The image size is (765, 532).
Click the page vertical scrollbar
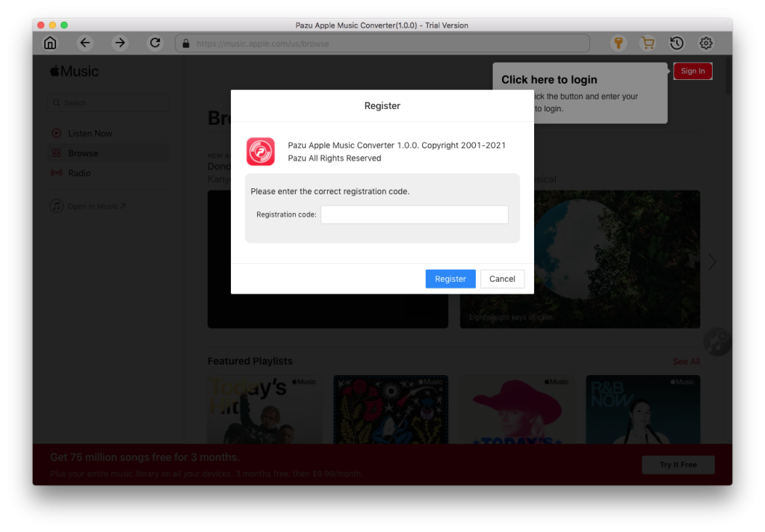coord(728,75)
